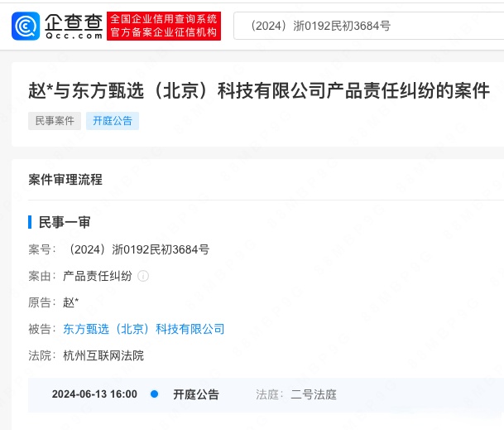Viewport: 504px width, 430px height.
Task: Open the 企查查 Qcc.com wordmark
Action: tap(74, 27)
